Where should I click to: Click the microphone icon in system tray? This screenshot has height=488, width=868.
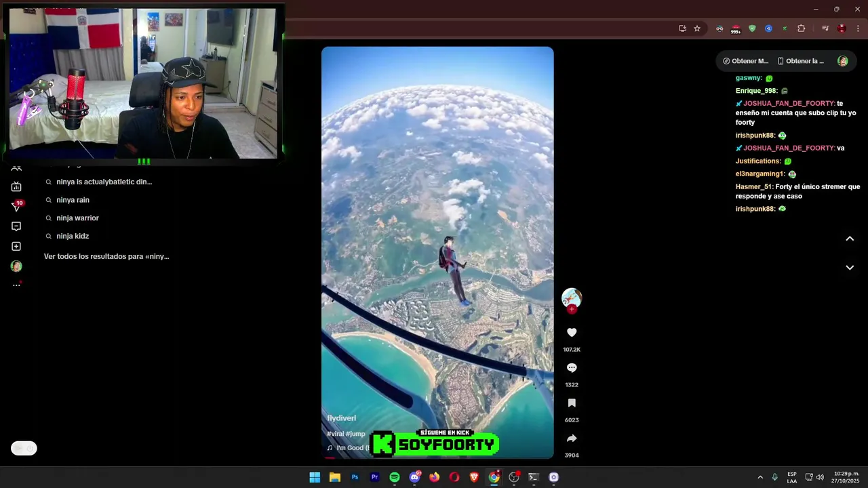coord(774,477)
